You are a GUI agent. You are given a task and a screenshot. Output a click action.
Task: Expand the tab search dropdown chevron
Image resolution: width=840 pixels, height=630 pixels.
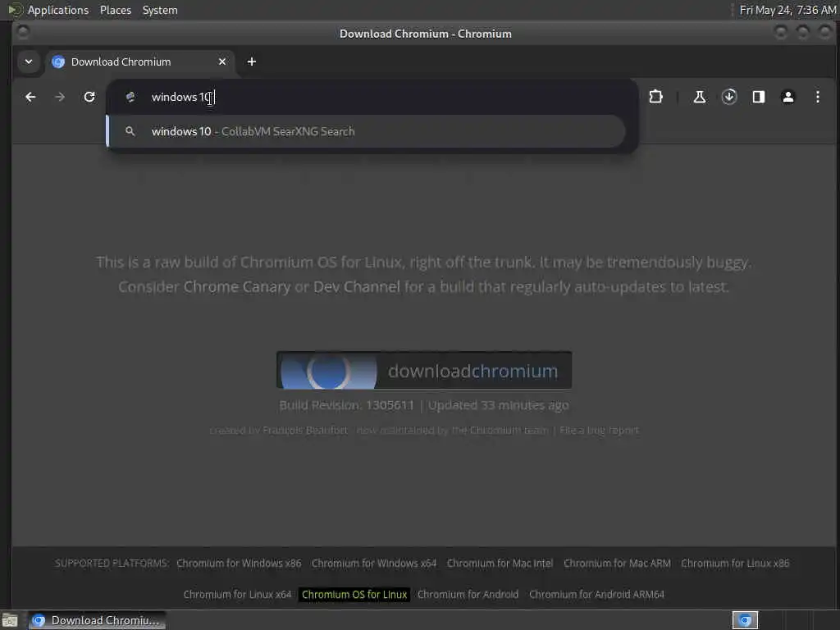29,62
